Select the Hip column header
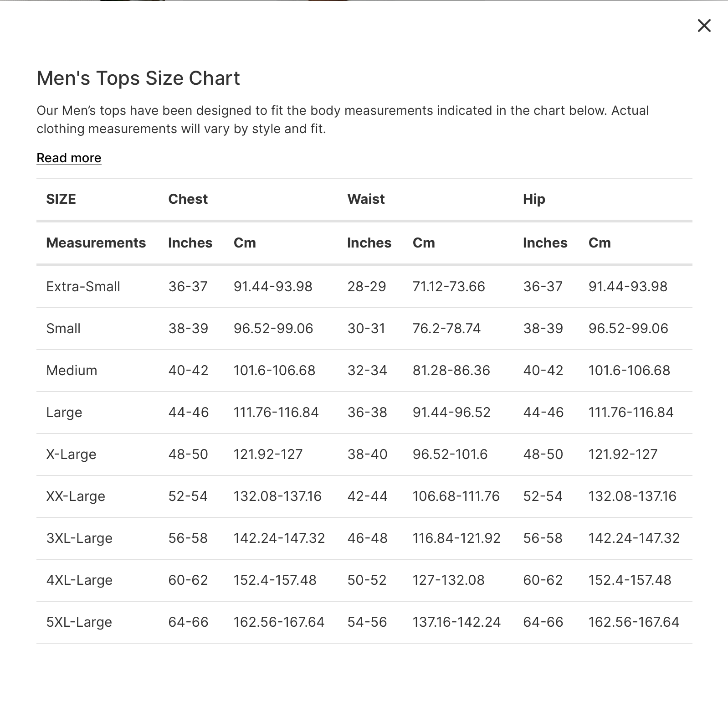Image resolution: width=728 pixels, height=702 pixels. point(534,199)
